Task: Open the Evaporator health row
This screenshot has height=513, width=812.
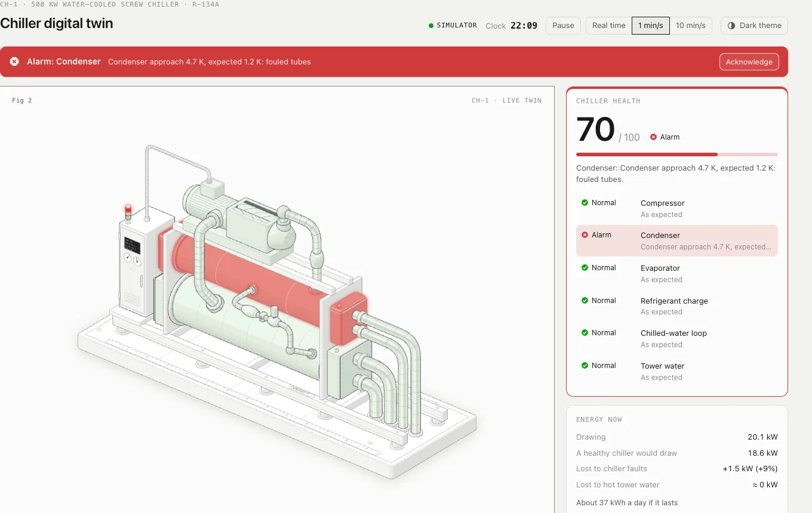Action: pyautogui.click(x=677, y=274)
